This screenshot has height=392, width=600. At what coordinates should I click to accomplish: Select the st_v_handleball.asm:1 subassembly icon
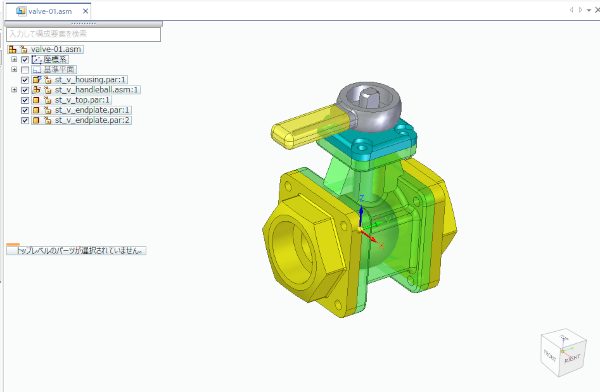point(37,90)
